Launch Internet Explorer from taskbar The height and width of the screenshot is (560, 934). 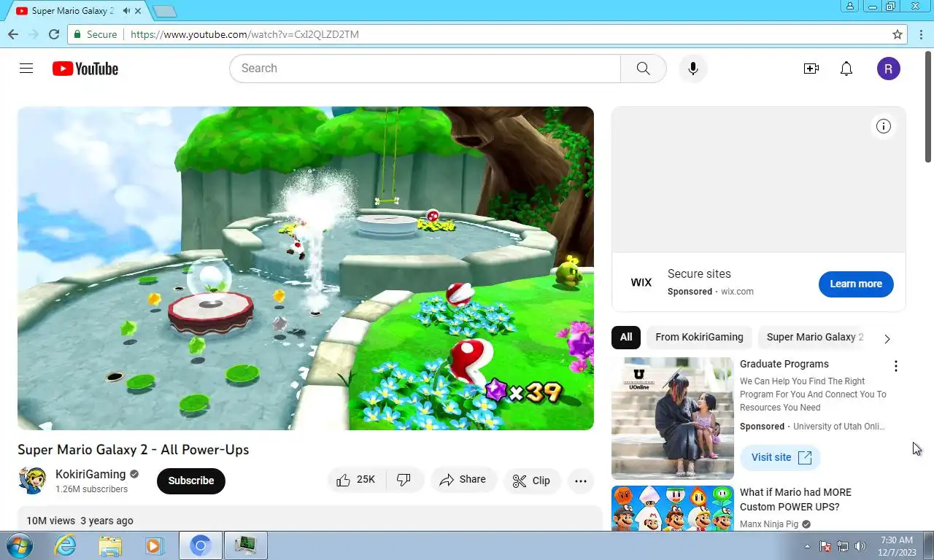click(x=66, y=545)
